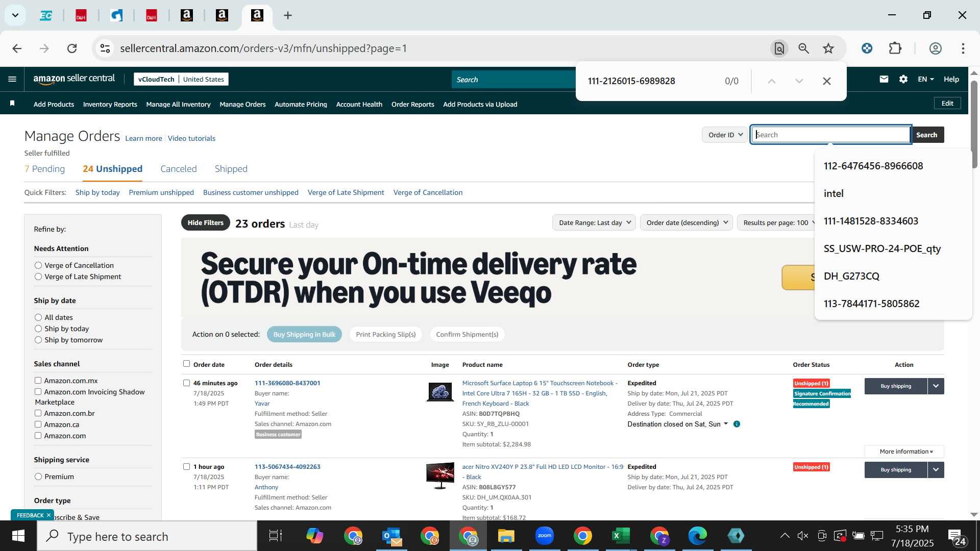The height and width of the screenshot is (551, 980).
Task: Go to next find match arrow
Action: point(799,81)
